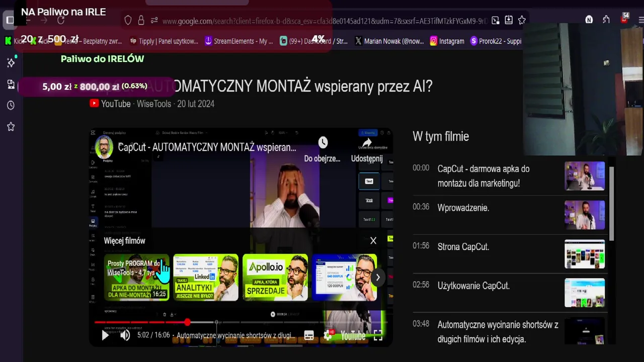Toggle the browser sidebar panel icon
This screenshot has height=362, width=644.
pyautogui.click(x=10, y=20)
